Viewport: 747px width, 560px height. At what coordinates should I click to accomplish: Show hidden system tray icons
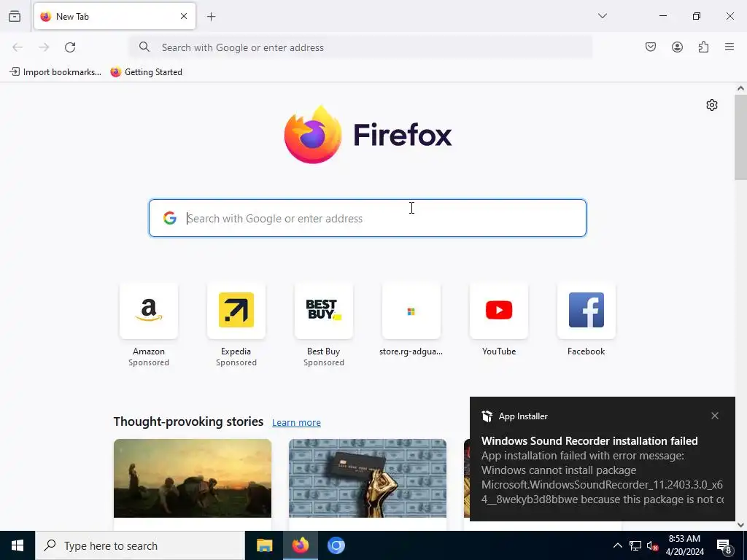(x=617, y=545)
